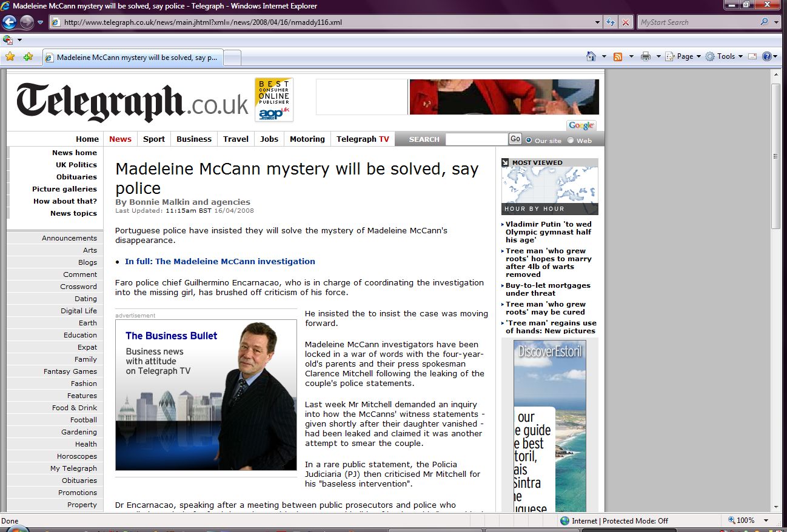Select the 'Our site' radio button
The width and height of the screenshot is (787, 532).
(529, 140)
